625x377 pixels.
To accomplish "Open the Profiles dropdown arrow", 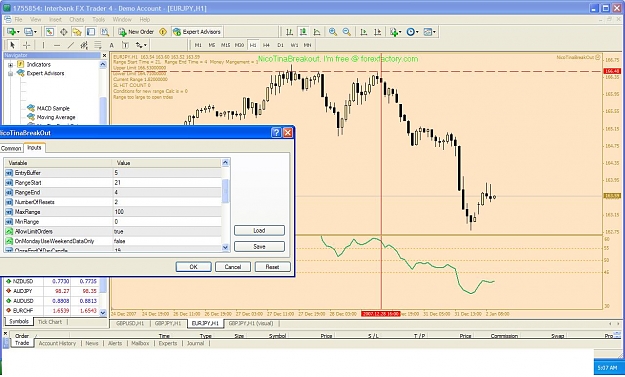I will 35,32.
